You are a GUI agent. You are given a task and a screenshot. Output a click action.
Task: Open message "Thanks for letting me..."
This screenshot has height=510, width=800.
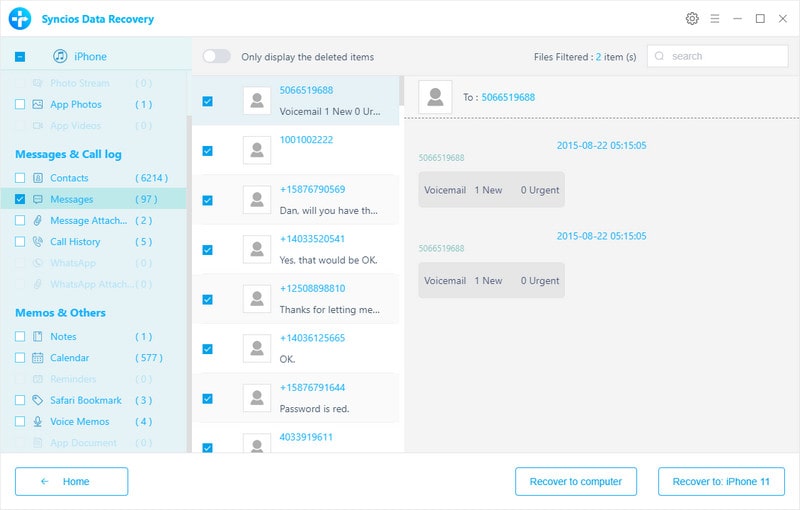[x=330, y=310]
